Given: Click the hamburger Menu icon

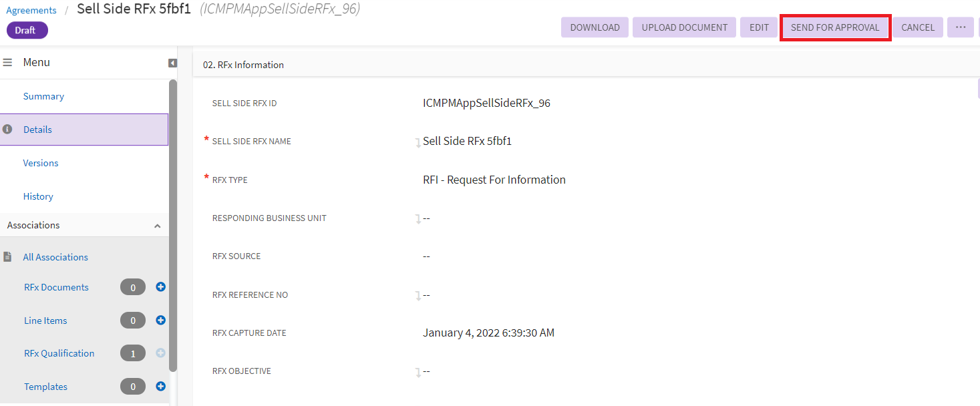Looking at the screenshot, I should [7, 62].
